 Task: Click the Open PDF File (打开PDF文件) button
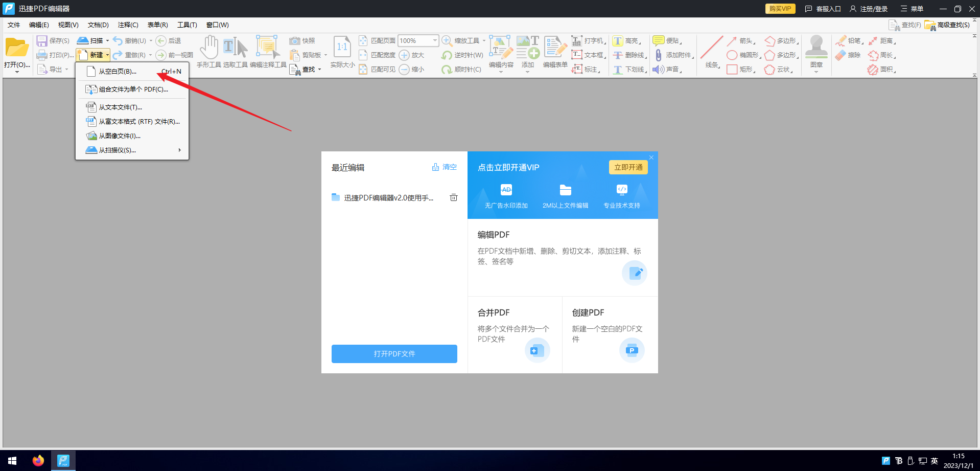click(394, 354)
